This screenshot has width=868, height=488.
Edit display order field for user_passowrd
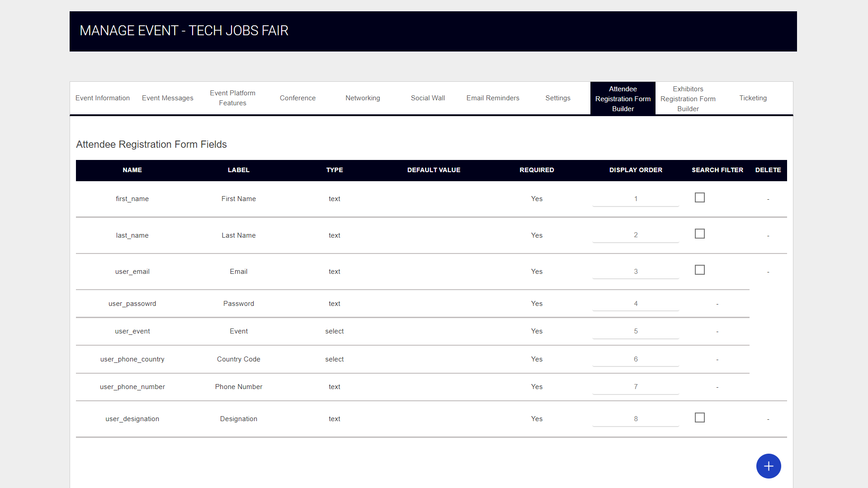[636, 304]
